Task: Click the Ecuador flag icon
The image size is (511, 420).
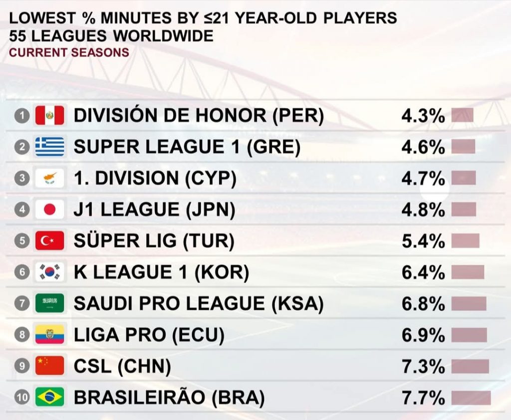Action: point(50,335)
